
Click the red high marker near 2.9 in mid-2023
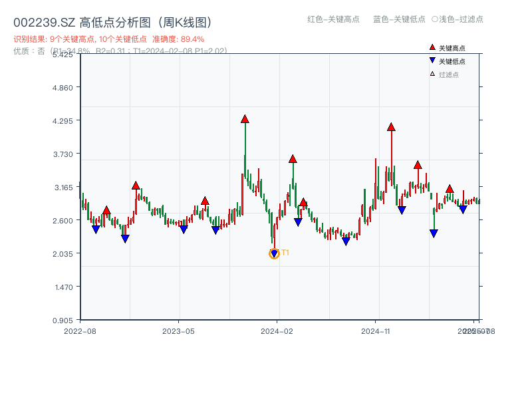[x=205, y=201]
